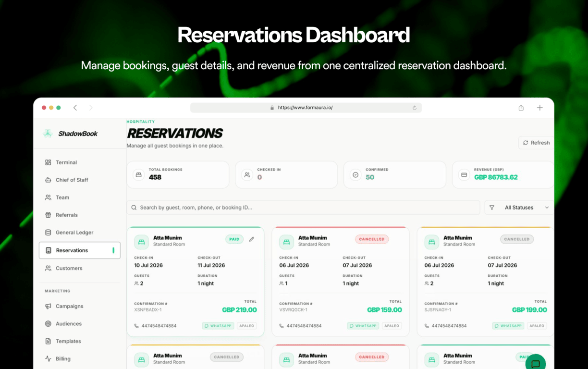Click revenue value GBP 86783.62
The width and height of the screenshot is (588, 369).
(496, 177)
